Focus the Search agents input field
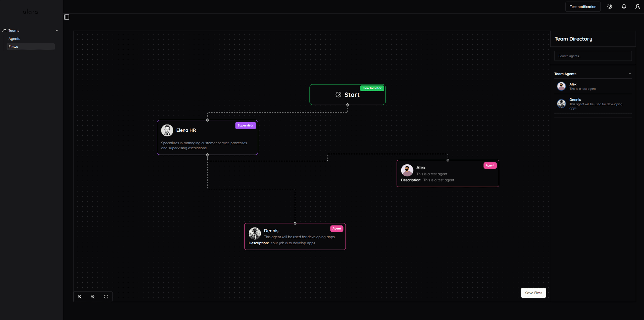 click(593, 56)
